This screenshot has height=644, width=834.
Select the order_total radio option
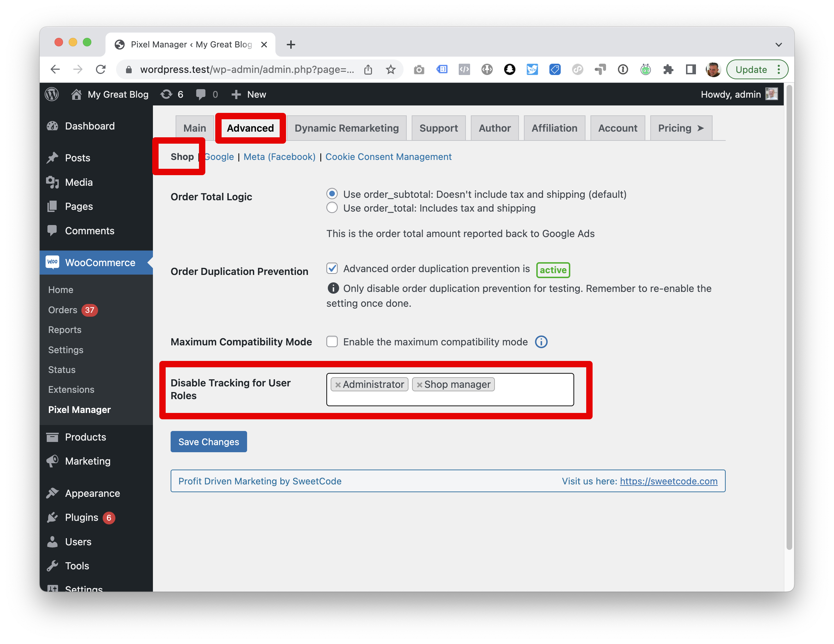tap(332, 208)
